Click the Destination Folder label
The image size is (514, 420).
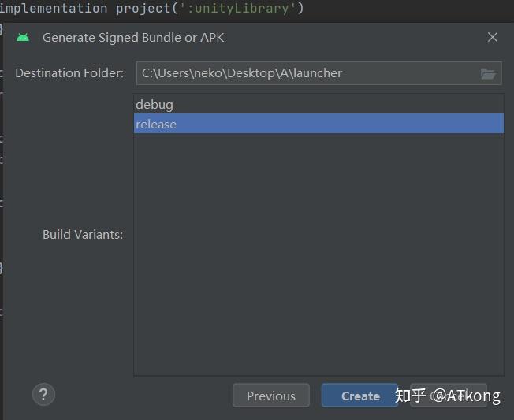pos(69,73)
